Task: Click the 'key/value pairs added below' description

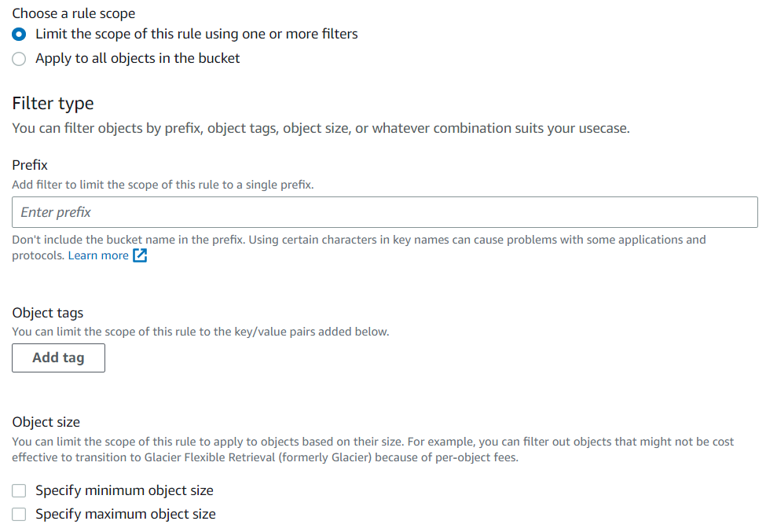Action: tap(201, 332)
